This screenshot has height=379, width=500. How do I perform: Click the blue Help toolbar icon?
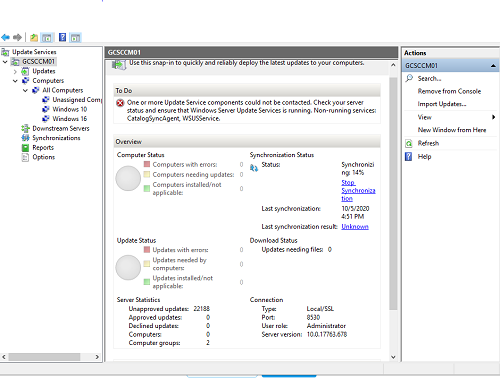point(62,37)
